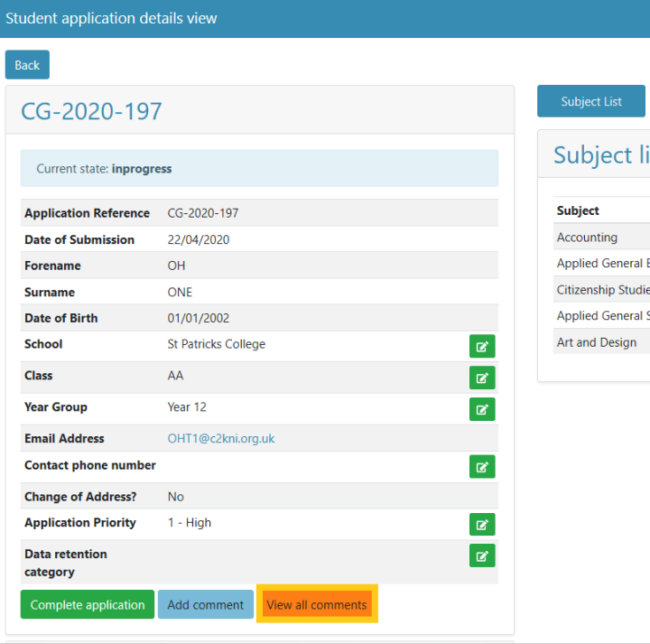Click the Current state inprogress banner
This screenshot has height=644, width=650.
(259, 169)
